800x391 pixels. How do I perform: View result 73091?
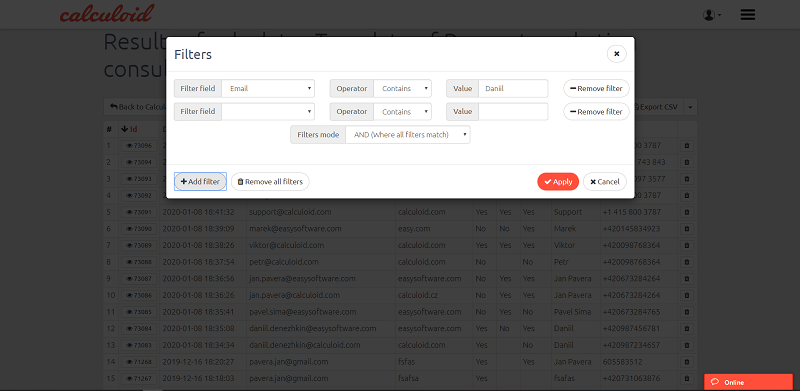point(139,212)
